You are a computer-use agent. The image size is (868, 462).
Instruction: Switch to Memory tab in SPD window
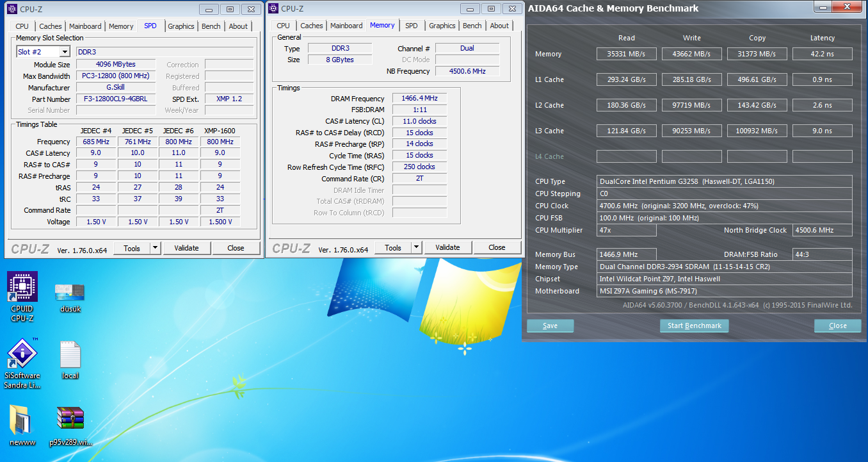point(121,26)
